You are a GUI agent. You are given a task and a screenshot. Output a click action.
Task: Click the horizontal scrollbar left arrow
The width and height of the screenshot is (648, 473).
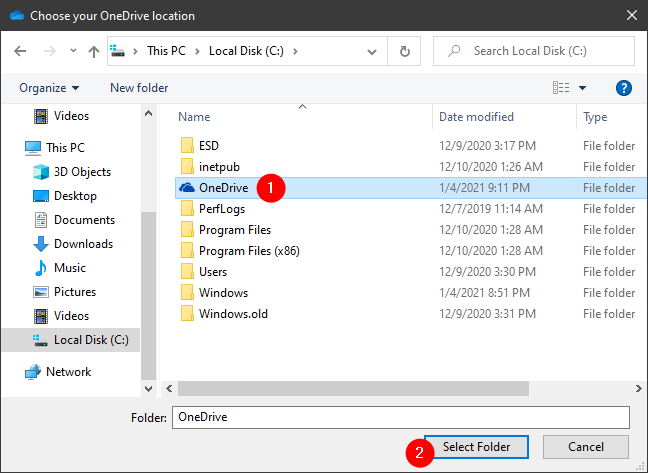(x=169, y=388)
